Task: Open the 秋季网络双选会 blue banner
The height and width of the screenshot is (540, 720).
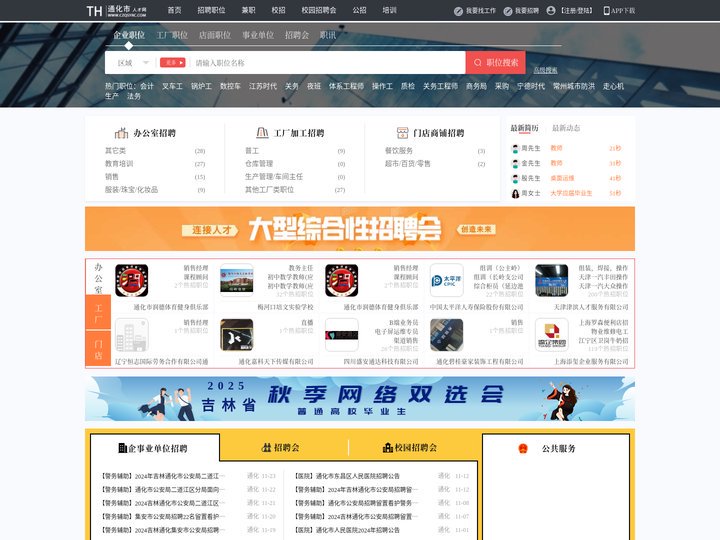Action: 360,399
